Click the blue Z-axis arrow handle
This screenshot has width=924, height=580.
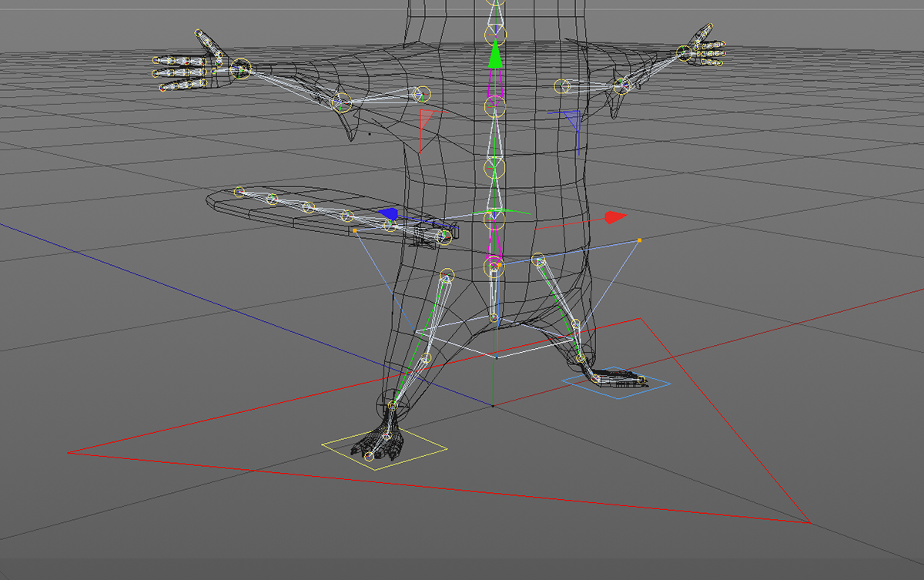tap(388, 213)
